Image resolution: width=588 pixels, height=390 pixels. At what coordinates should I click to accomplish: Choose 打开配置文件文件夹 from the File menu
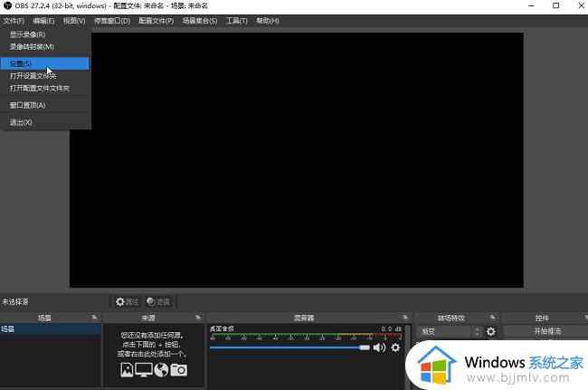click(x=44, y=88)
